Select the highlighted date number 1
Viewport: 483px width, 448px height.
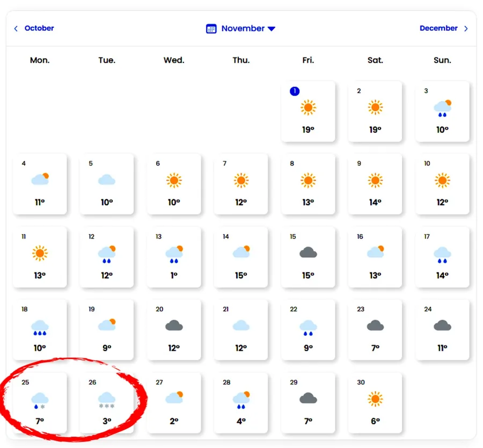click(294, 91)
